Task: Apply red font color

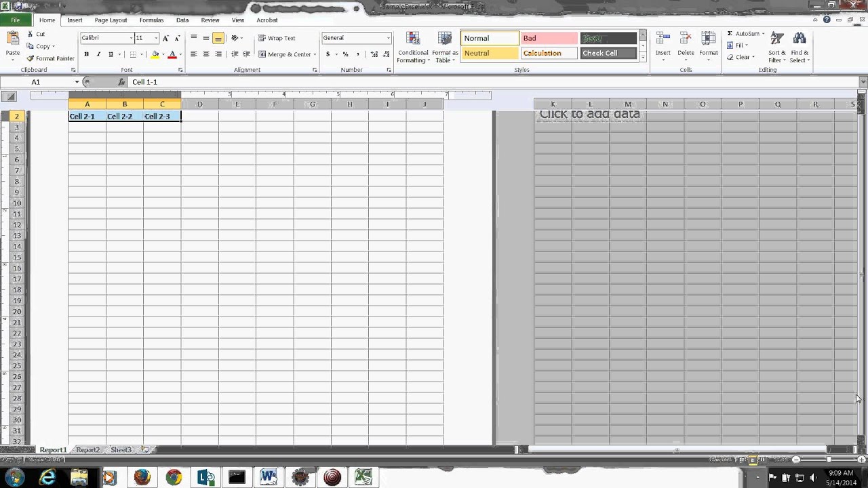Action: tap(172, 54)
